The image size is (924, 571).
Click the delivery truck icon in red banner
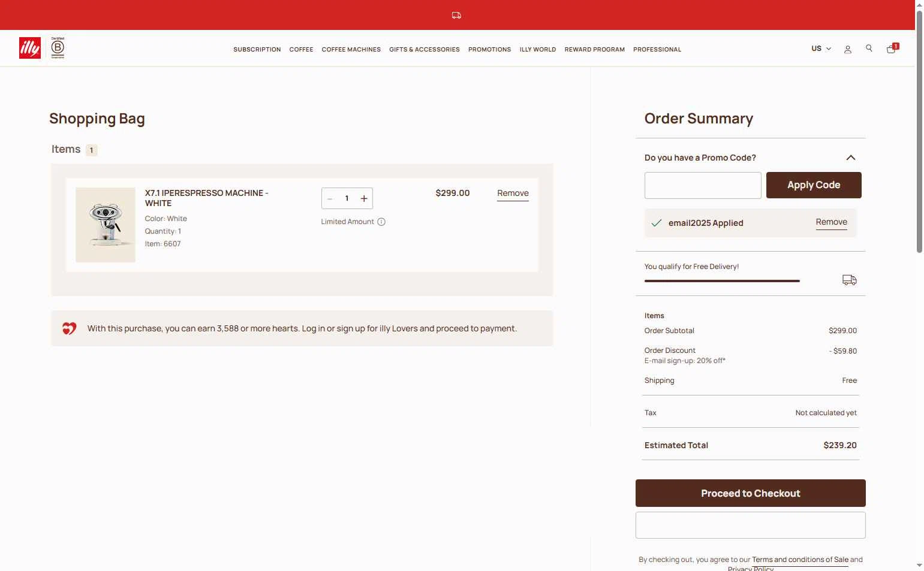tap(456, 16)
